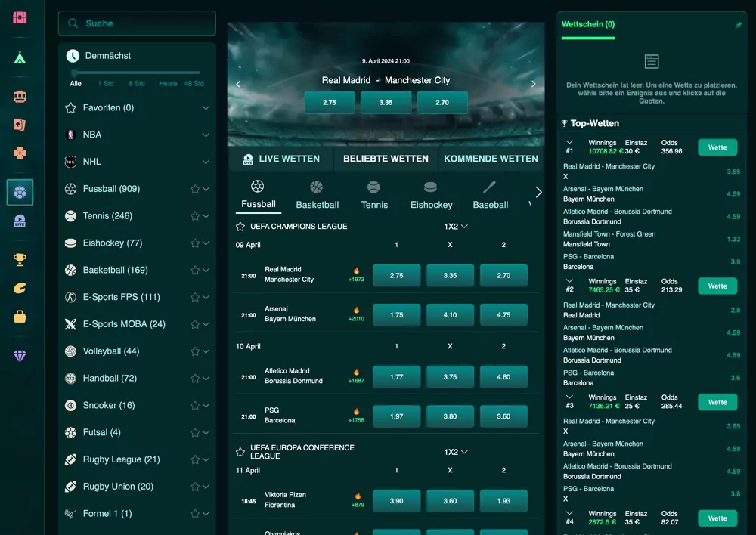
Task: Collapse Top-Wetten bet #2 chevron
Action: [569, 280]
